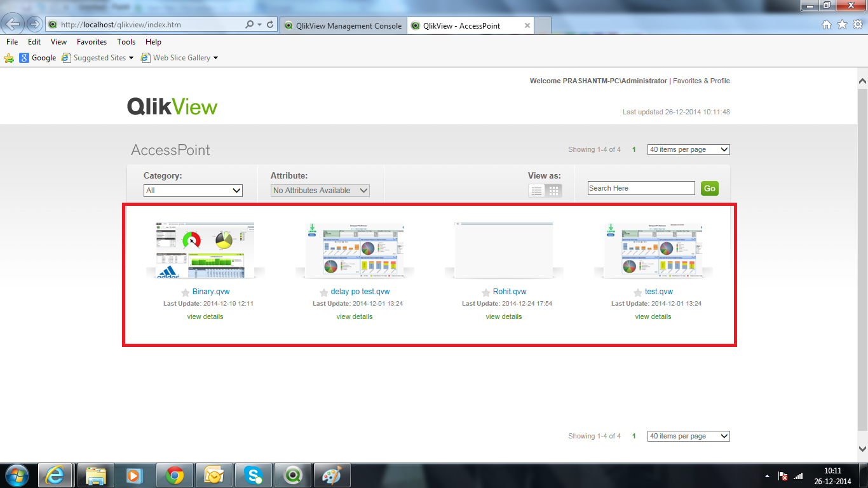
Task: Open the QlikView taskbar application icon
Action: [294, 475]
